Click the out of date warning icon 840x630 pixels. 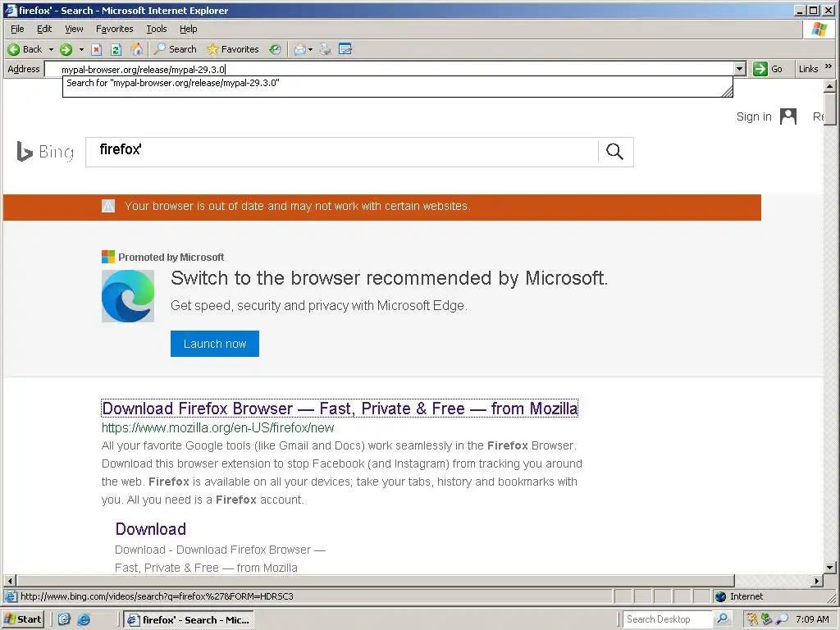tap(108, 206)
